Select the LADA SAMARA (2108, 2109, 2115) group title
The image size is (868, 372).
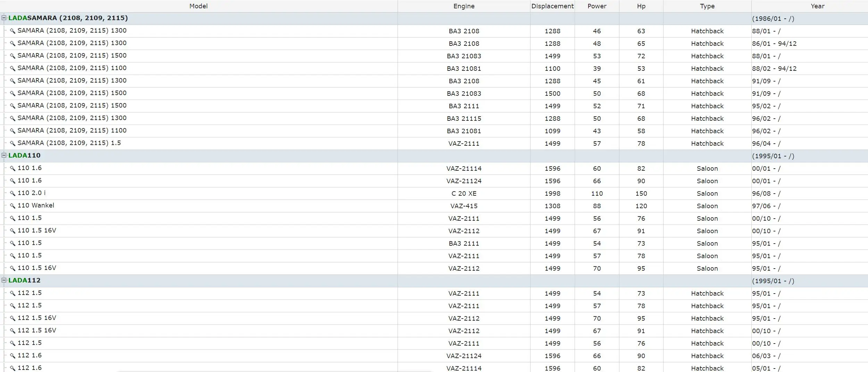coord(68,18)
